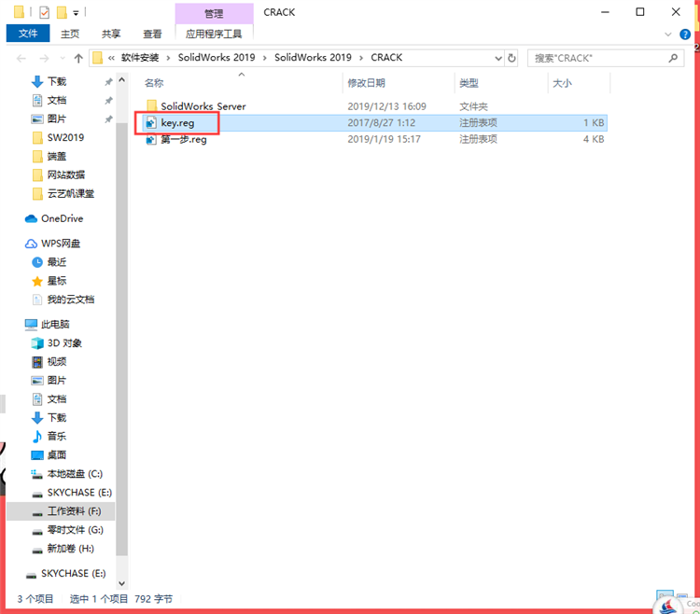Expand hidden path chevron in address bar
Image resolution: width=700 pixels, height=614 pixels.
111,58
